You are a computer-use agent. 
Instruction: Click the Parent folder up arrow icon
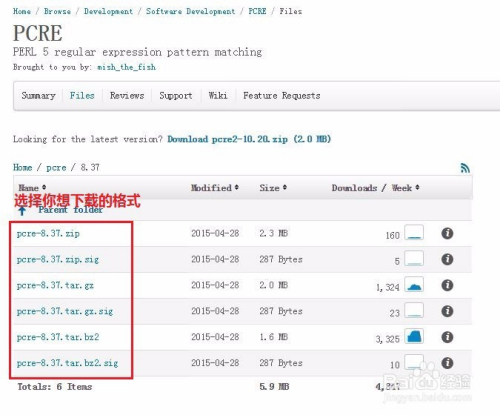pos(22,210)
